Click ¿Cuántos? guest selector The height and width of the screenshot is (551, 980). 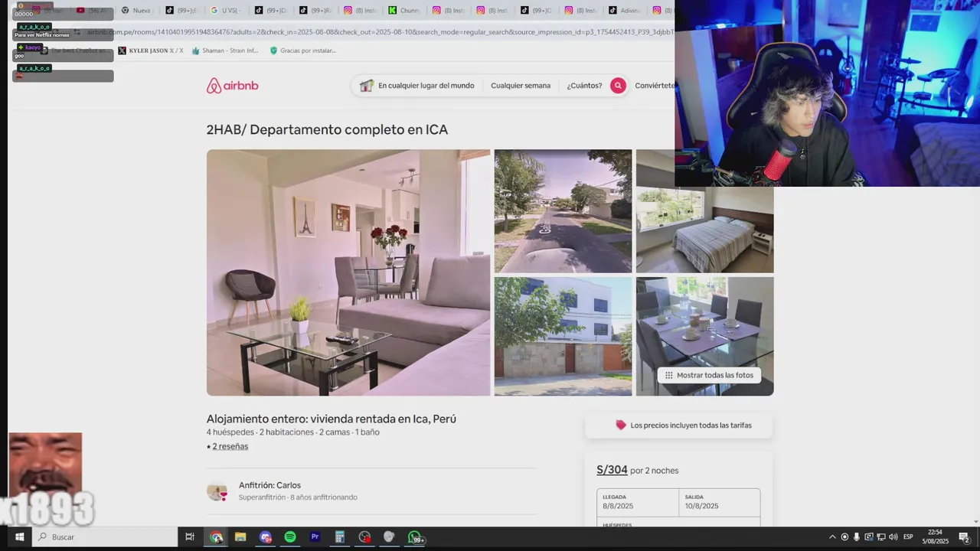tap(584, 86)
